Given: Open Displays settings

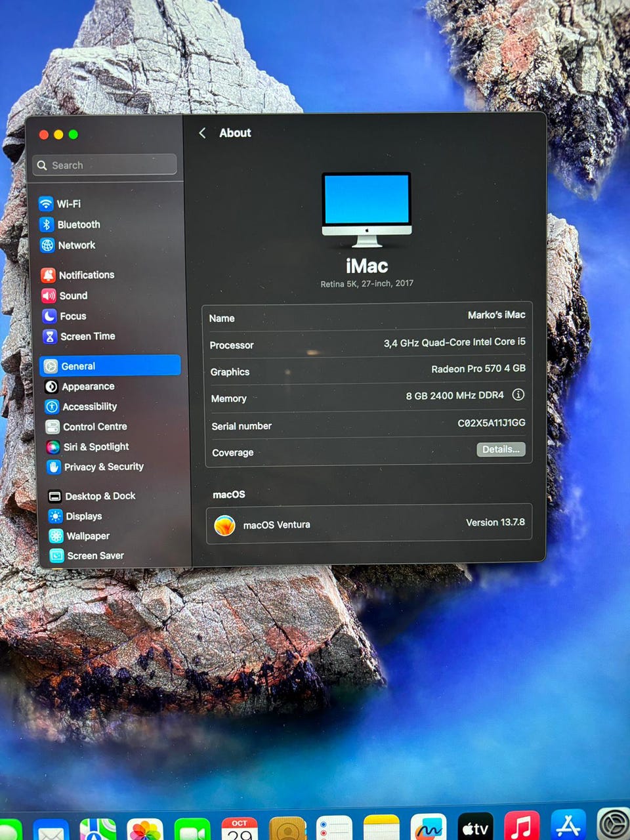Looking at the screenshot, I should (75, 516).
